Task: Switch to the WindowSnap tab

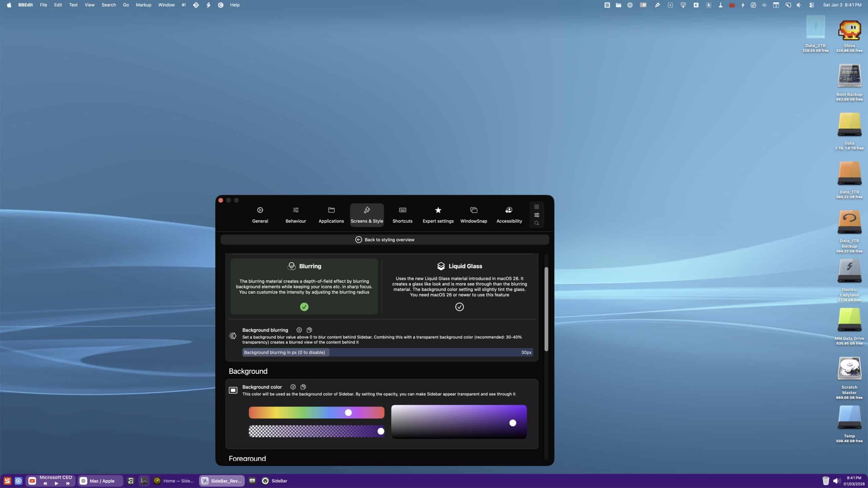Action: pos(473,215)
